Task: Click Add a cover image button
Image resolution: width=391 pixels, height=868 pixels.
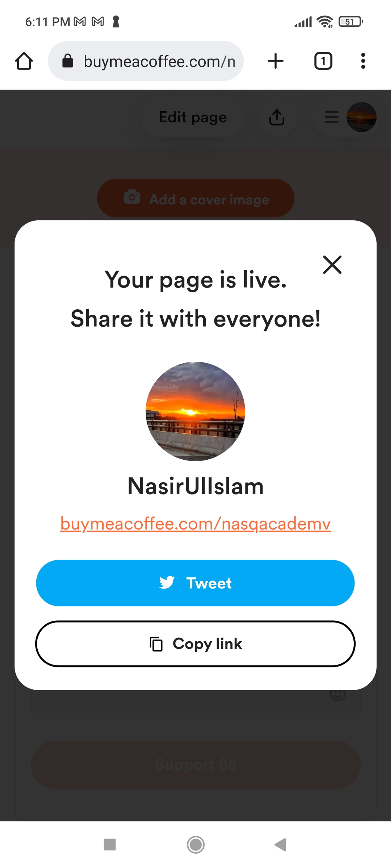Action: pos(196,199)
